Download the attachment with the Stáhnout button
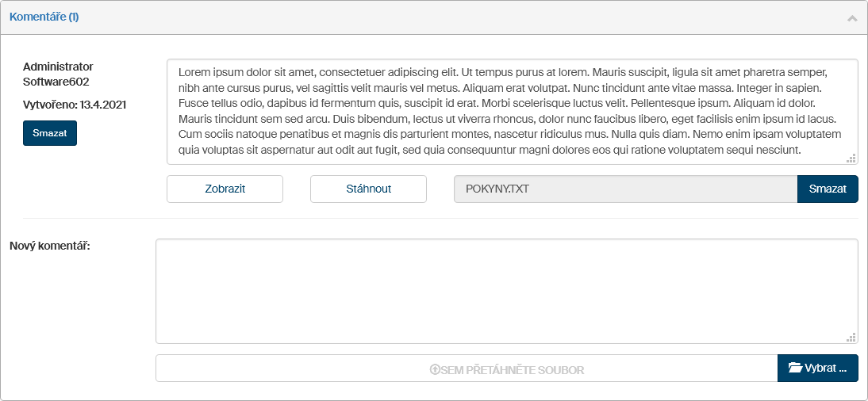Viewport: 868px width, 401px height. (368, 189)
